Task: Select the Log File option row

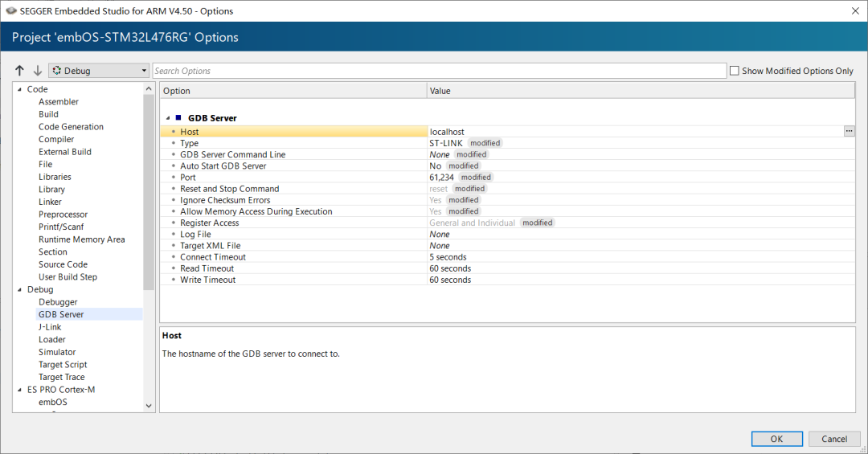Action: pos(508,234)
